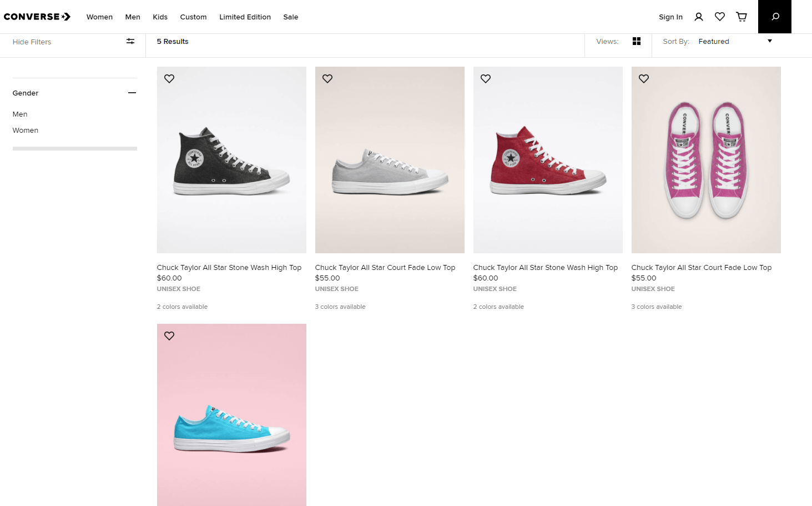Open the Custom menu
The width and height of the screenshot is (812, 506).
pos(193,17)
